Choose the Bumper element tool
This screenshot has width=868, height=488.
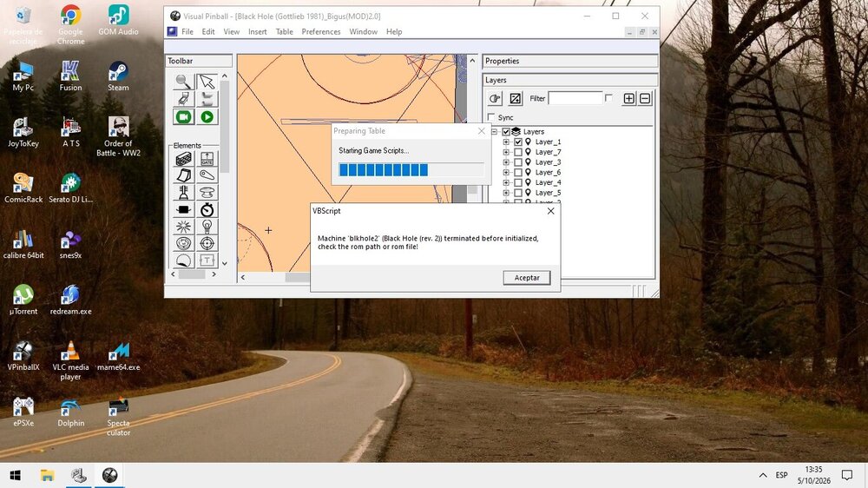click(x=207, y=193)
